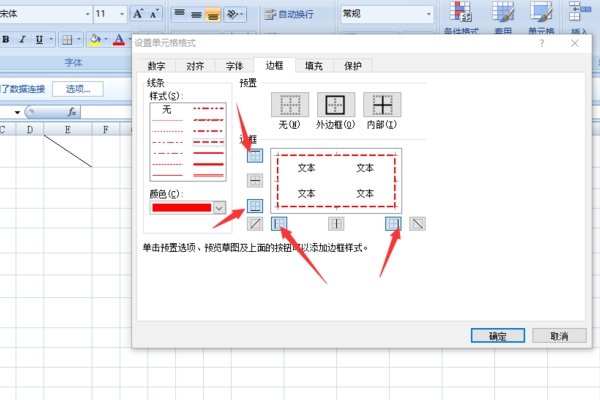Expand the borders dropdown arrow in ribbon

[x=79, y=39]
